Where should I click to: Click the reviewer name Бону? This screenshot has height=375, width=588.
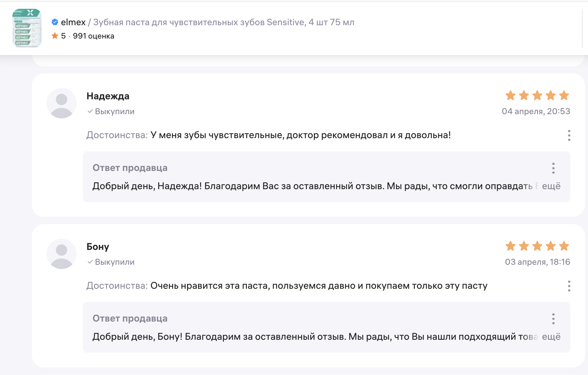(x=98, y=247)
